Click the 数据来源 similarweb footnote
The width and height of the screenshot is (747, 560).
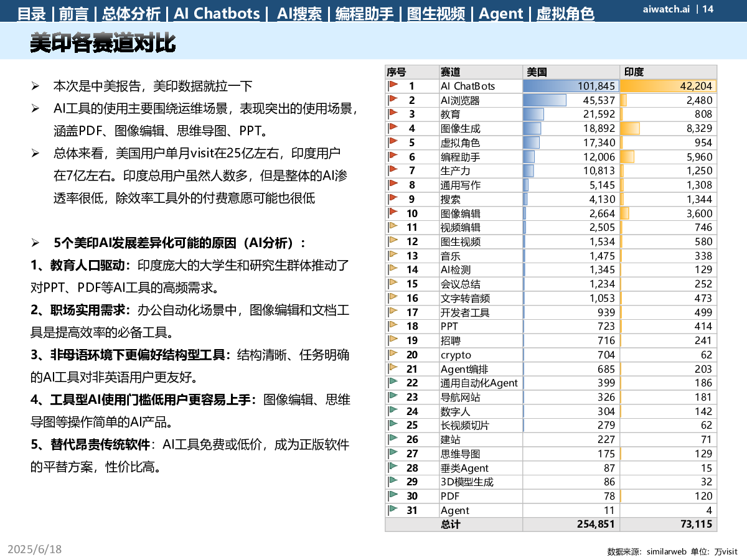point(672,551)
